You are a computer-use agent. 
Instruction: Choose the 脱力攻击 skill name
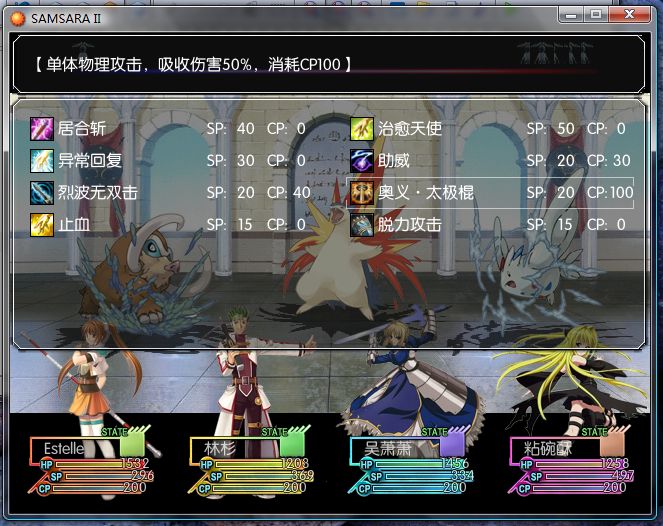coord(410,225)
